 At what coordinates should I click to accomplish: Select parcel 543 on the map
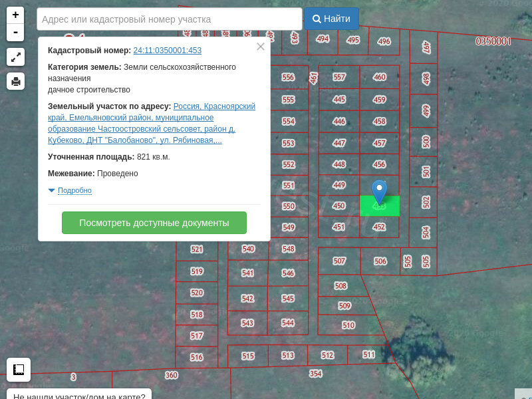point(247,323)
